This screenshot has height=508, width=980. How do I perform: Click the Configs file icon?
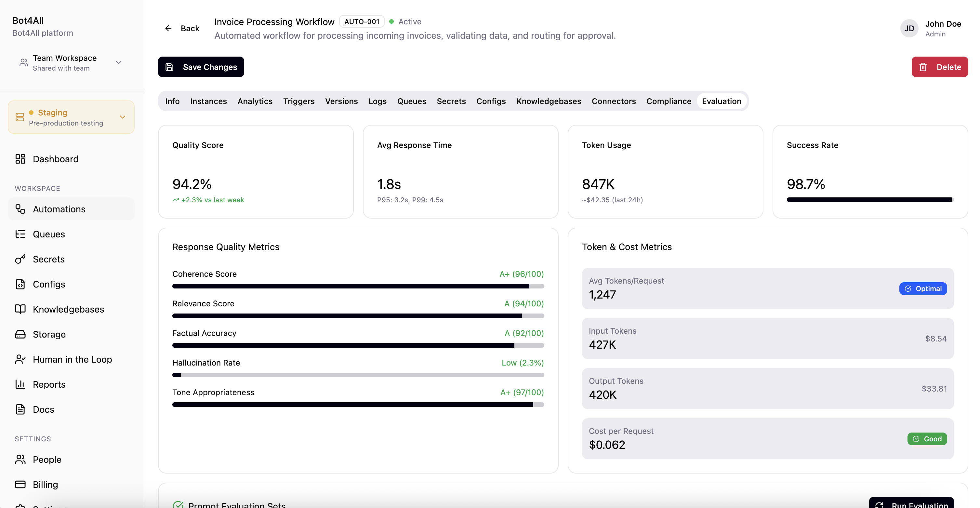click(x=20, y=284)
